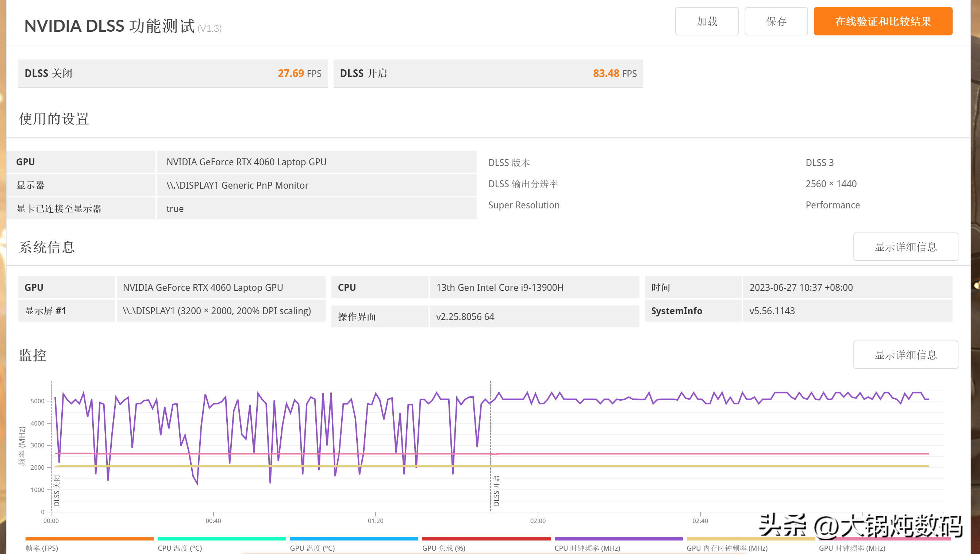Toggle GPU 温度 blue legend swatch
980x554 pixels.
point(354,539)
